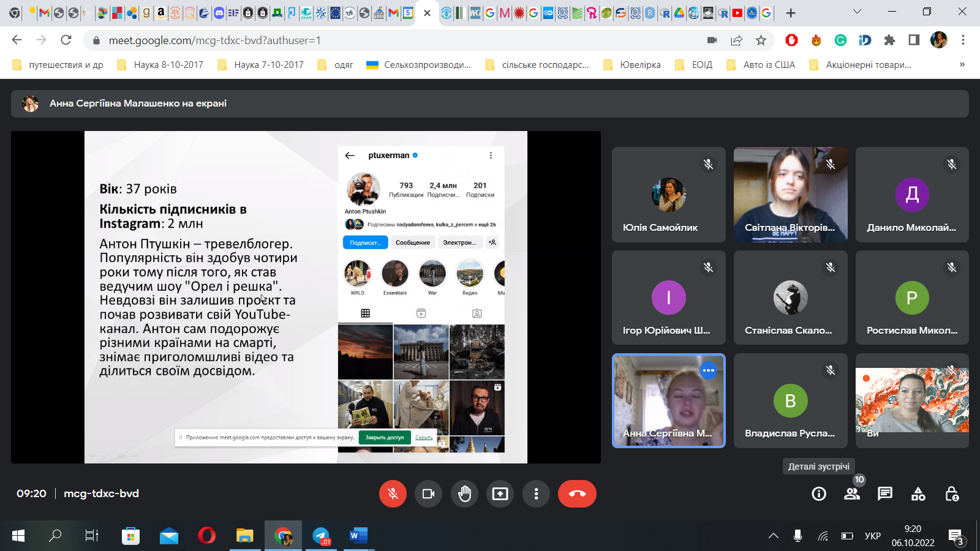Open Chrome three-dot menu
Image resolution: width=980 pixels, height=551 pixels.
coord(963,40)
